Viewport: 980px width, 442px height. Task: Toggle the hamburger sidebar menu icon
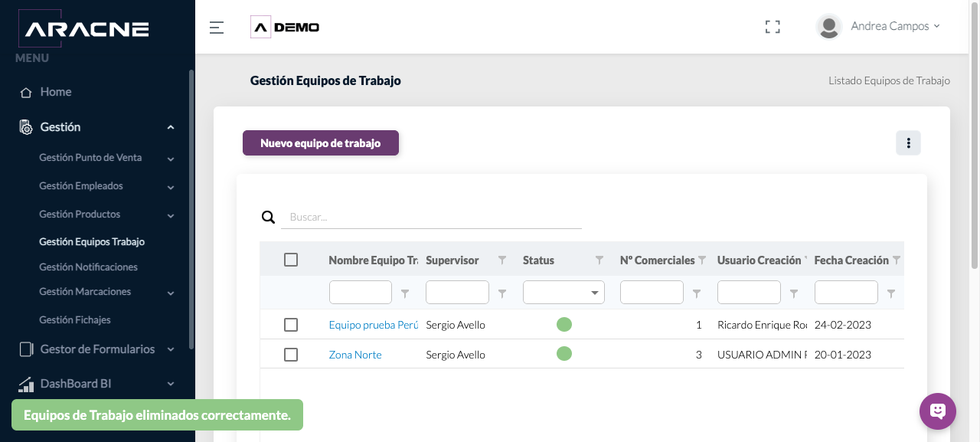(217, 28)
